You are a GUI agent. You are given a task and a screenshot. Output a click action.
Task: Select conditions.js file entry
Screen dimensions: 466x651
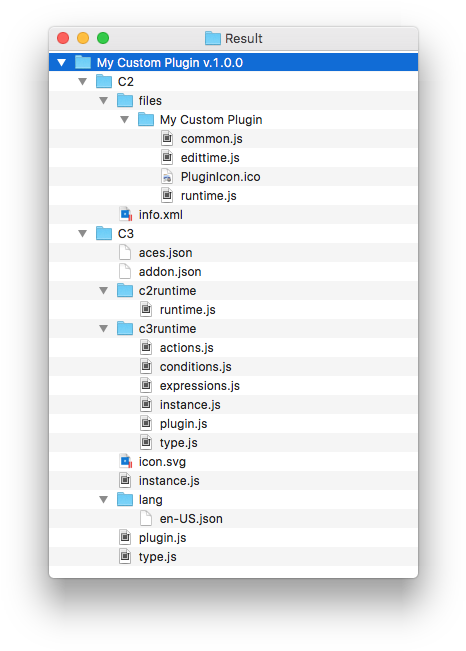point(233,367)
